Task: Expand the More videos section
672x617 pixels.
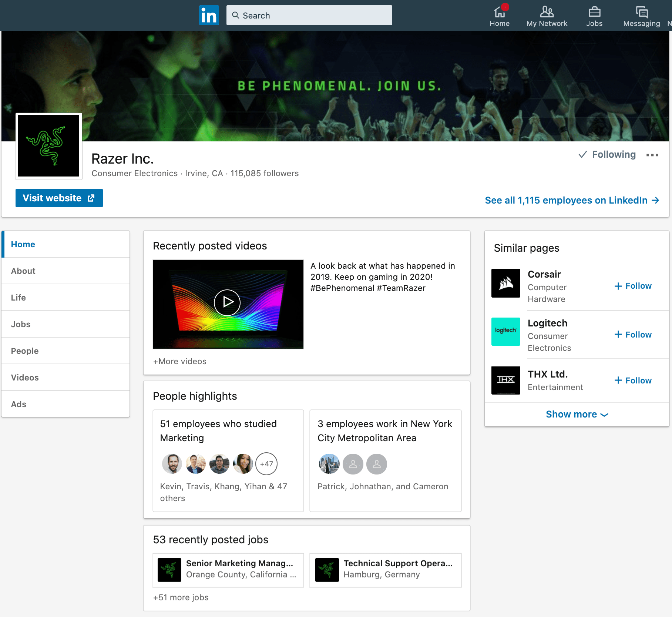Action: click(179, 361)
